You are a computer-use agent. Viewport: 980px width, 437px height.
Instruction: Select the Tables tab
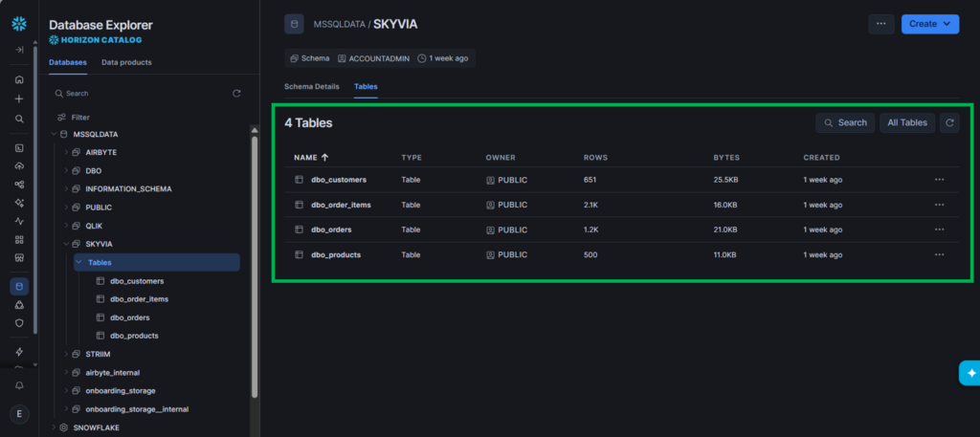pos(366,87)
